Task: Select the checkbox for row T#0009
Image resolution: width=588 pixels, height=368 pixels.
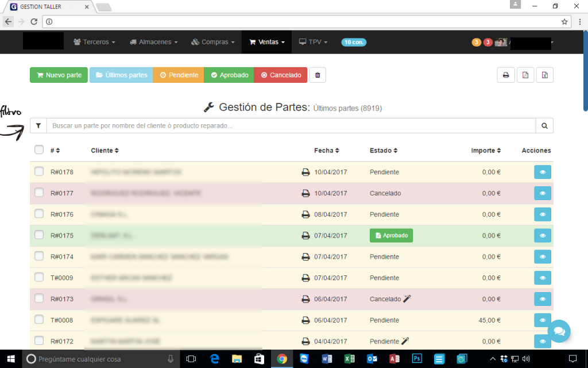Action: [x=39, y=277]
